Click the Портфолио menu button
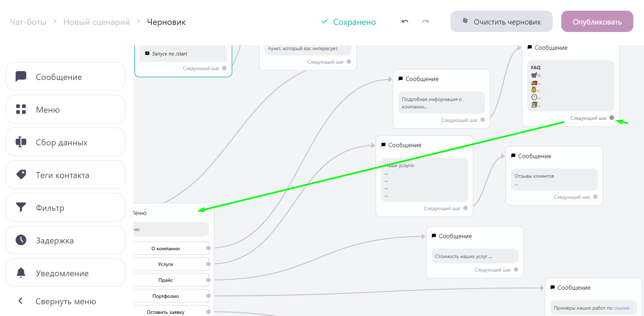 click(x=171, y=296)
